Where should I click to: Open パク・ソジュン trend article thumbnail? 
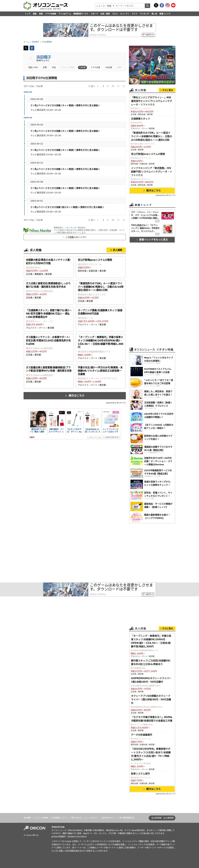point(168,216)
